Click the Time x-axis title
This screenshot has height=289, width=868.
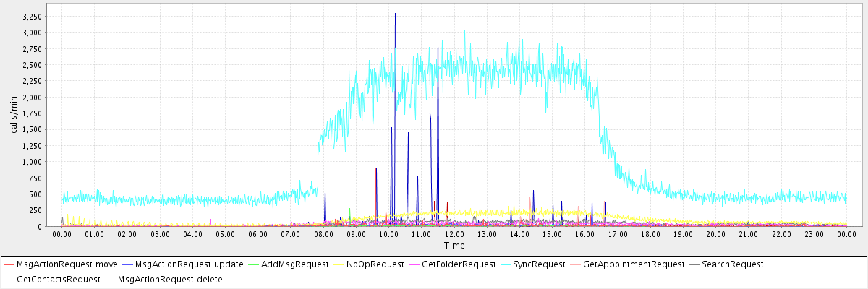[454, 246]
